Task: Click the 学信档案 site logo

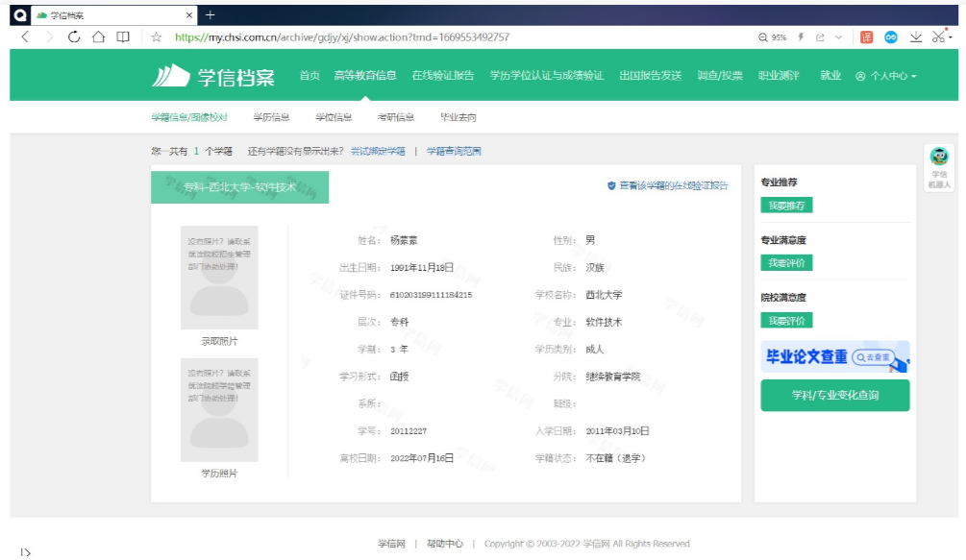Action: (x=213, y=76)
